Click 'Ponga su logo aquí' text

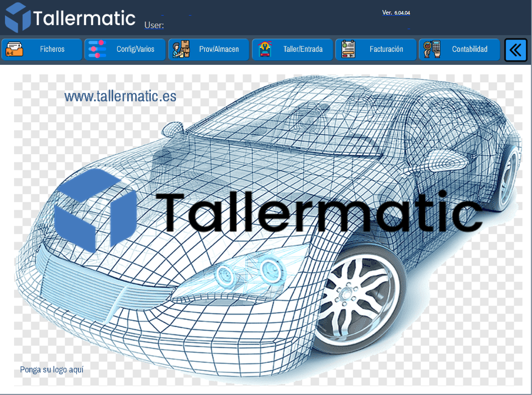tap(52, 369)
